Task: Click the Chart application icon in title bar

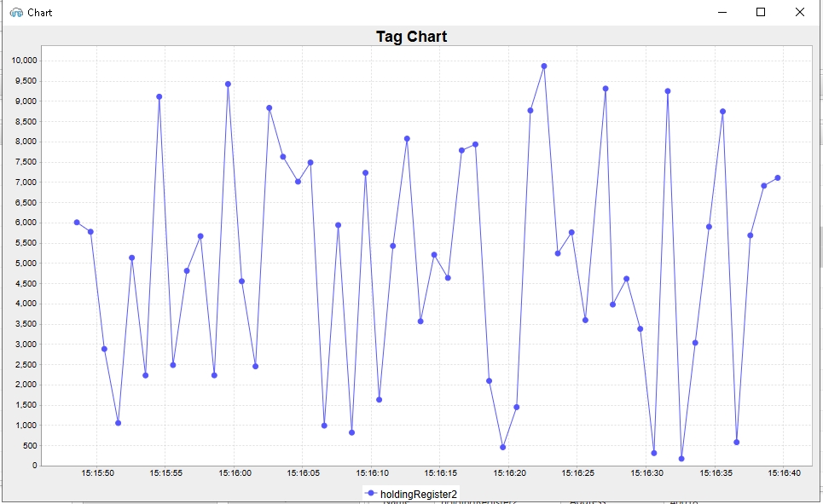Action: (x=15, y=13)
